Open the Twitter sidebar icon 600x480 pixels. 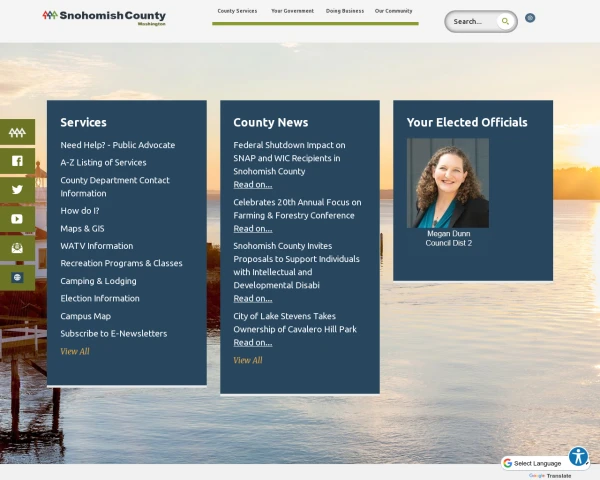17,190
